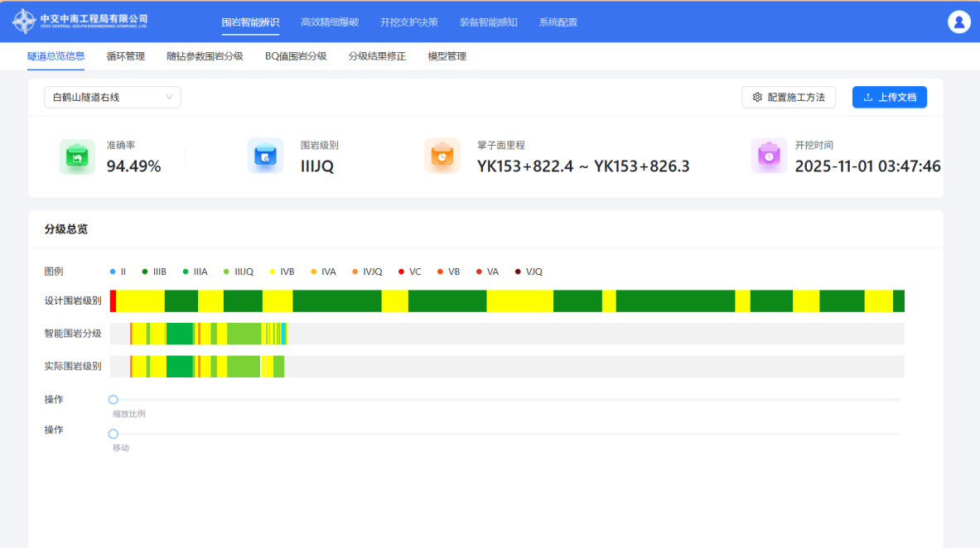
Task: Click the 缩放比例 zoom slider handle
Action: point(113,400)
